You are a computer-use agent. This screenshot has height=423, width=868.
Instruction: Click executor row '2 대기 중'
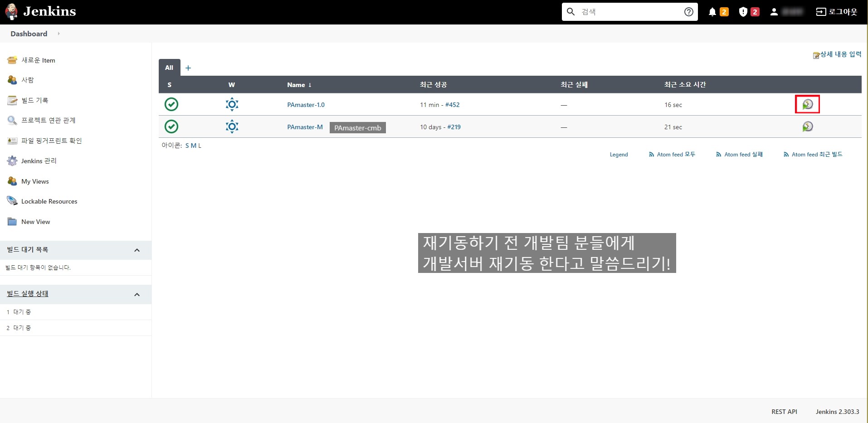click(76, 328)
